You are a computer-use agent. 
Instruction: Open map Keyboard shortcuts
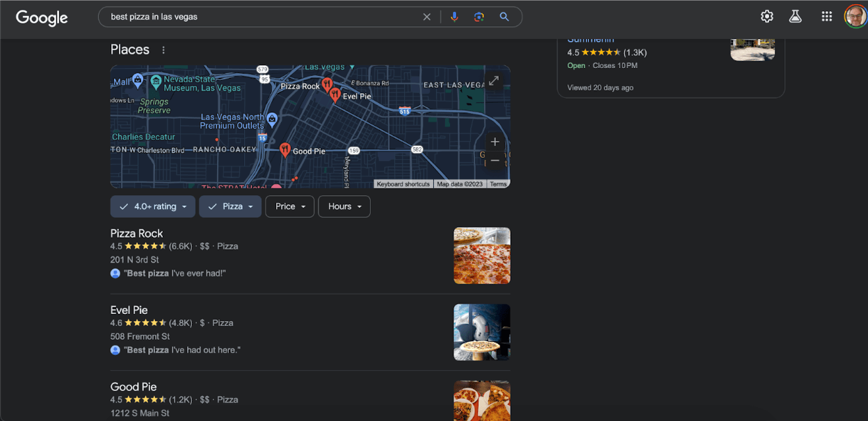pos(403,184)
